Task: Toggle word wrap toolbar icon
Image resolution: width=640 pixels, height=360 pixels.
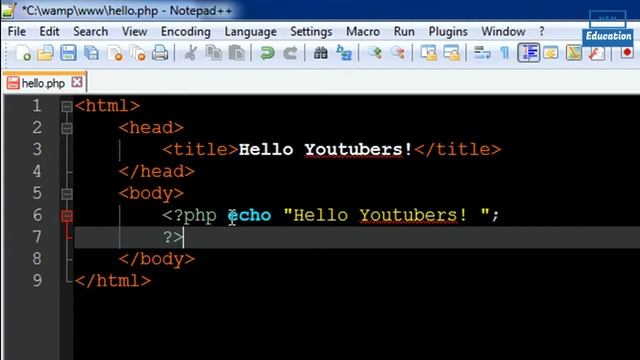Action: point(482,53)
